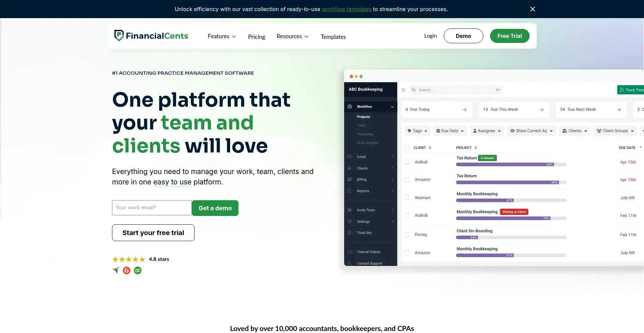Switch to the Templates menu item
This screenshot has height=333, width=644.
tap(333, 37)
